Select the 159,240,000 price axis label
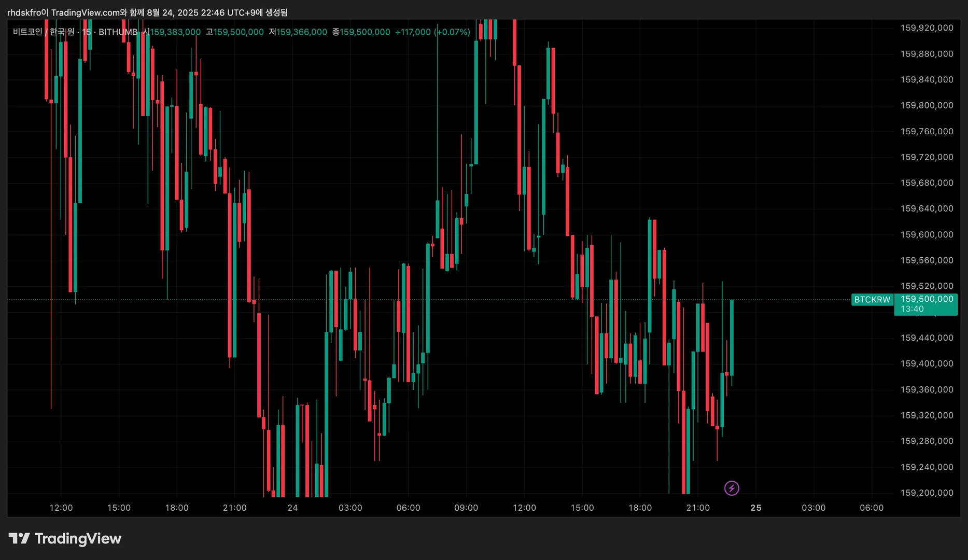Image resolution: width=968 pixels, height=560 pixels. point(927,467)
